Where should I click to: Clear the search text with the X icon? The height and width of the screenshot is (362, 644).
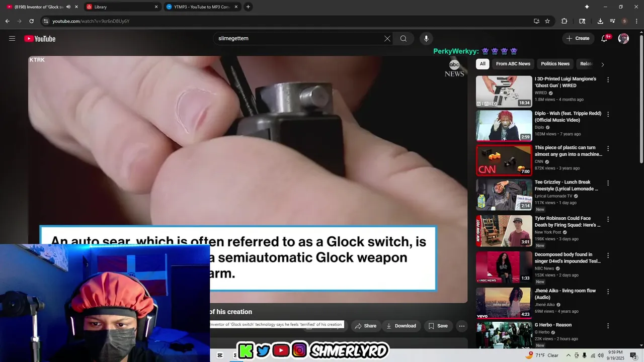pos(387,39)
